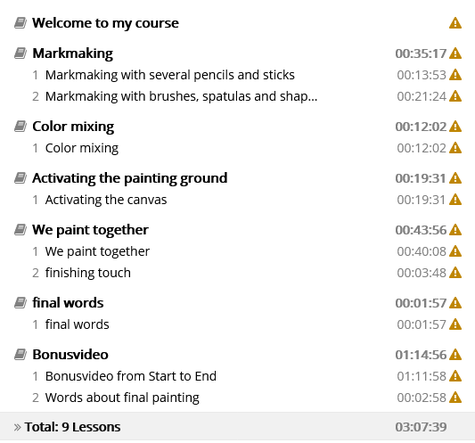Click warning icon beside Activating the canvas
Viewport: 475px width, 443px height.
point(455,200)
